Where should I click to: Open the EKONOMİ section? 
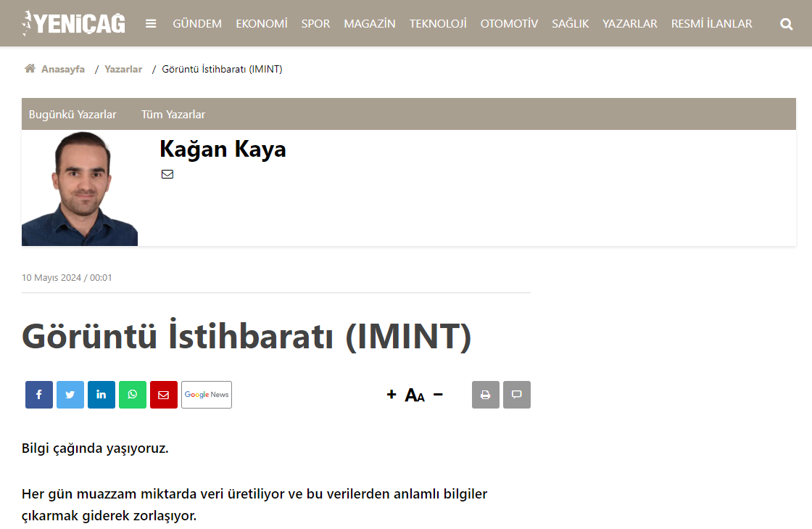coord(262,24)
